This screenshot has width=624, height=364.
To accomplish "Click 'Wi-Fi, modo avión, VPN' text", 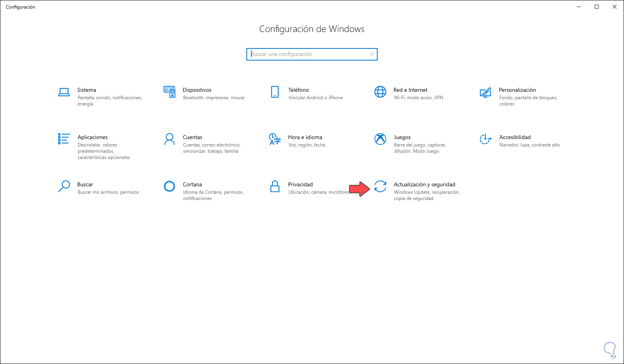I will [419, 98].
